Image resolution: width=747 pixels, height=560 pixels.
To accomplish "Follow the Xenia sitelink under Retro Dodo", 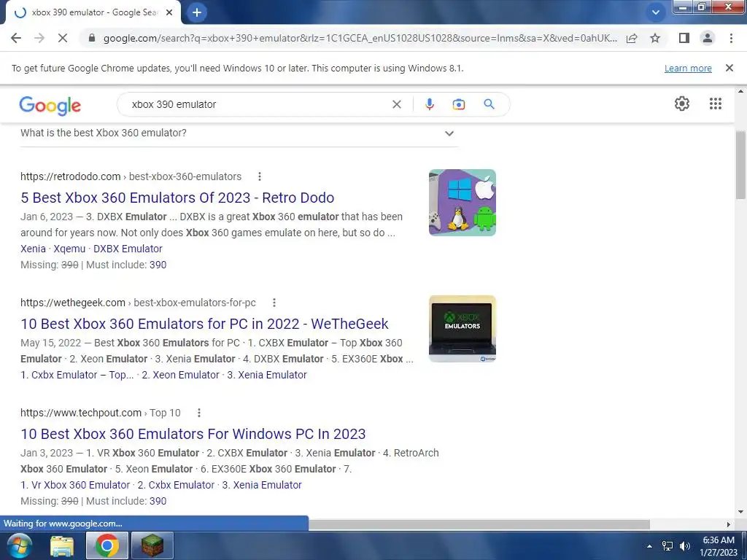I will pos(33,249).
